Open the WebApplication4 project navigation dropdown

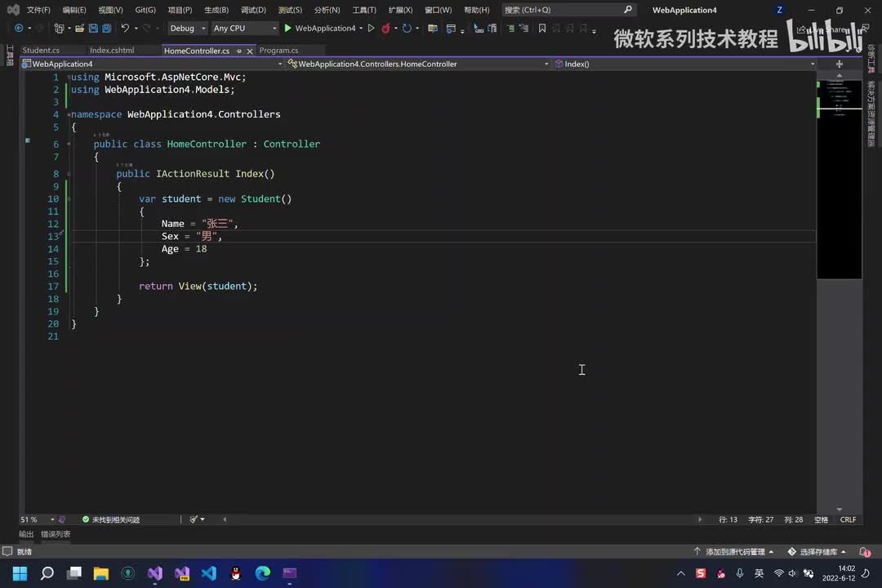pyautogui.click(x=152, y=65)
